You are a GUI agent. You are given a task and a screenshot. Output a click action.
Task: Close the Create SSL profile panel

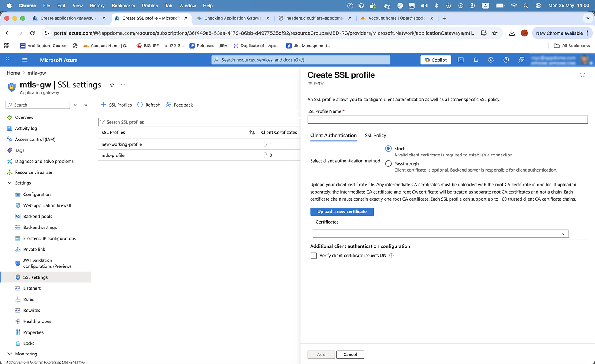tap(582, 75)
